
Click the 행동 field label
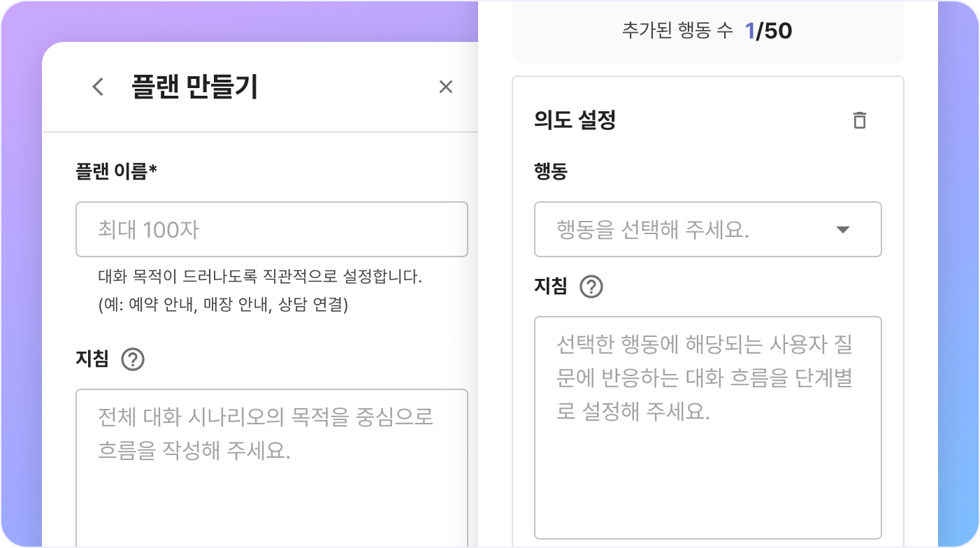(x=551, y=171)
